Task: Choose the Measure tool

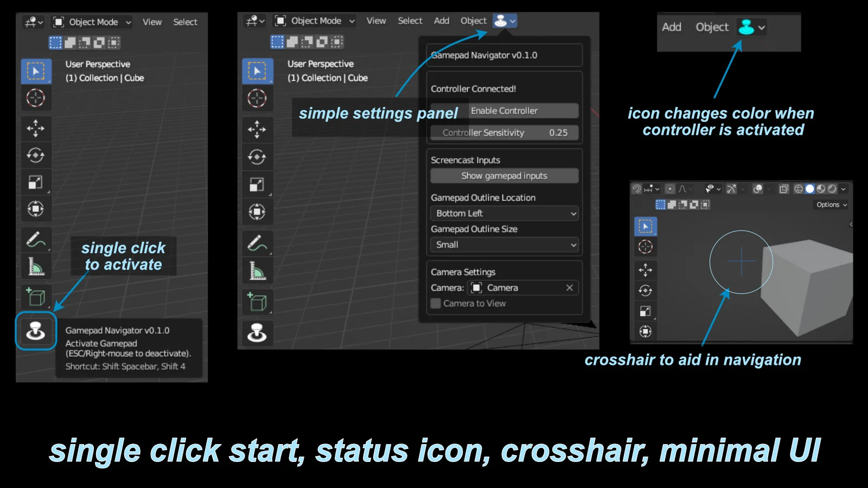Action: [36, 266]
